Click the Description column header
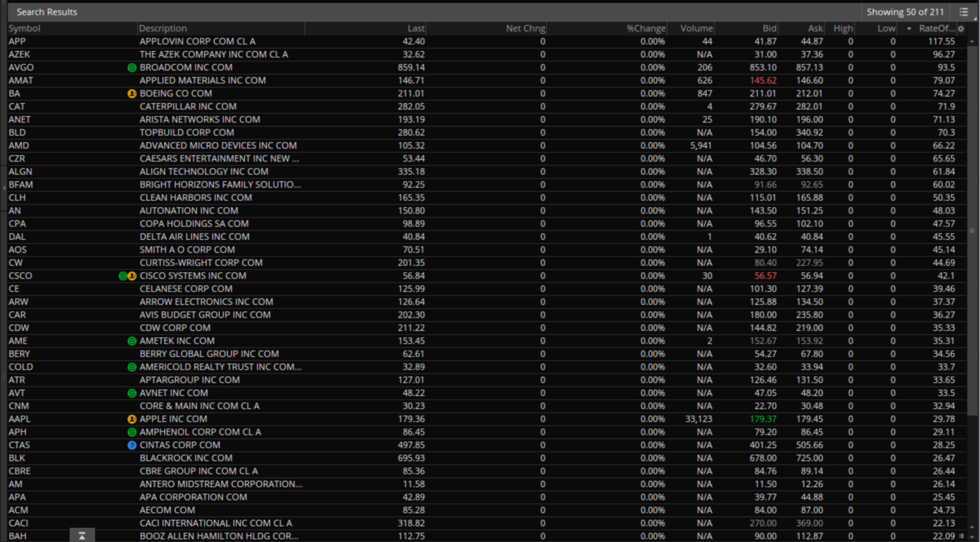Viewport: 980px width, 542px height. pyautogui.click(x=163, y=29)
